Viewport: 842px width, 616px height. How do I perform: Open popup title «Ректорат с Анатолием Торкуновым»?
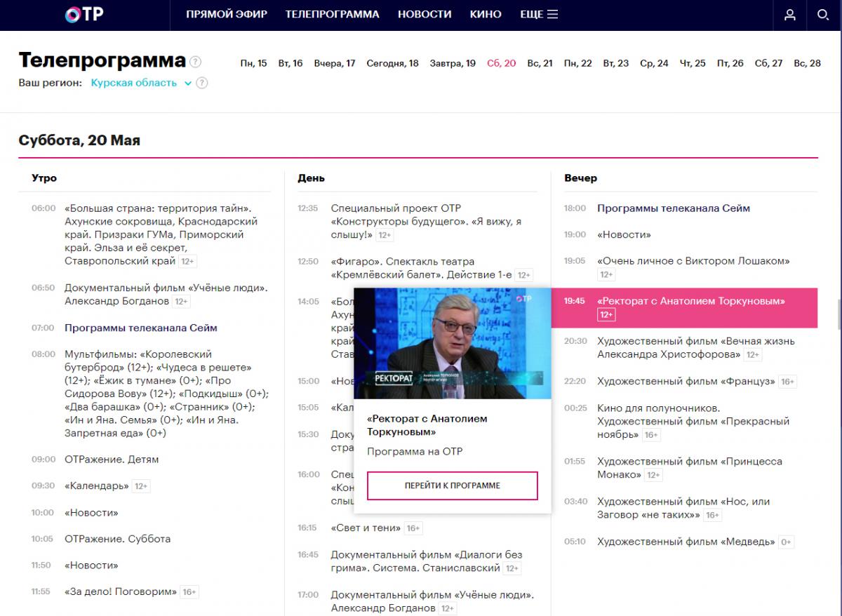tap(427, 425)
